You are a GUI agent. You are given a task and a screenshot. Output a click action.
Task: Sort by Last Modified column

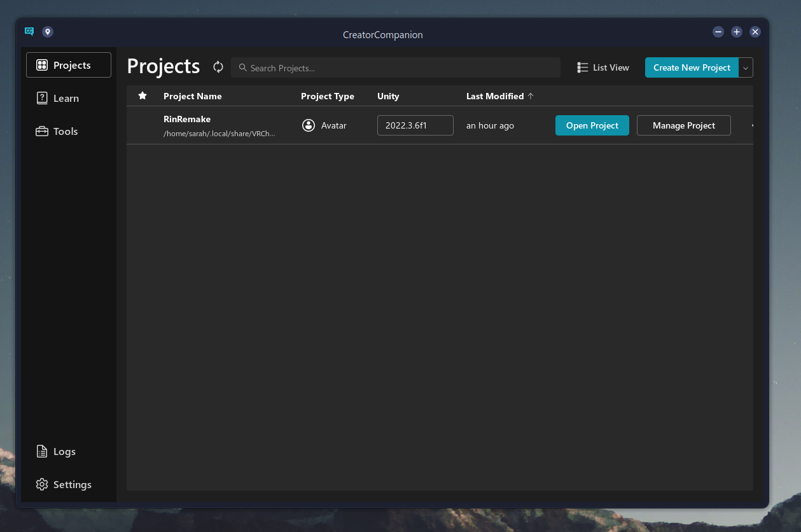[495, 96]
